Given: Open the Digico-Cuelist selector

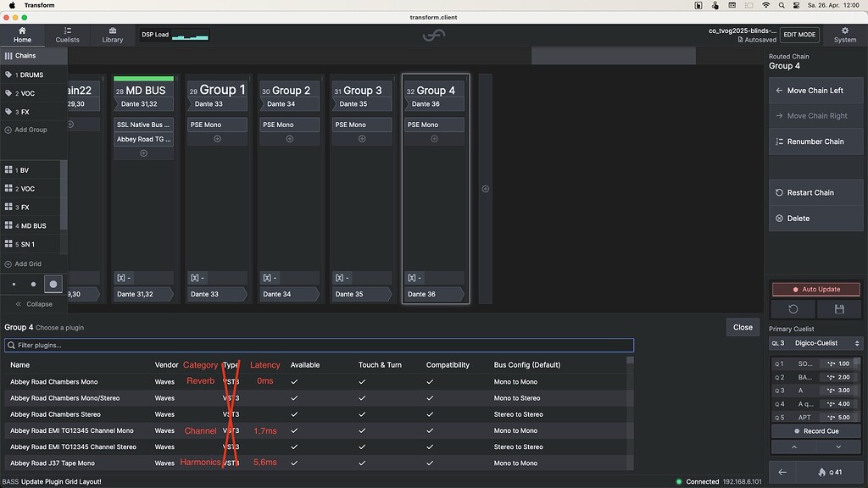Looking at the screenshot, I should click(815, 343).
